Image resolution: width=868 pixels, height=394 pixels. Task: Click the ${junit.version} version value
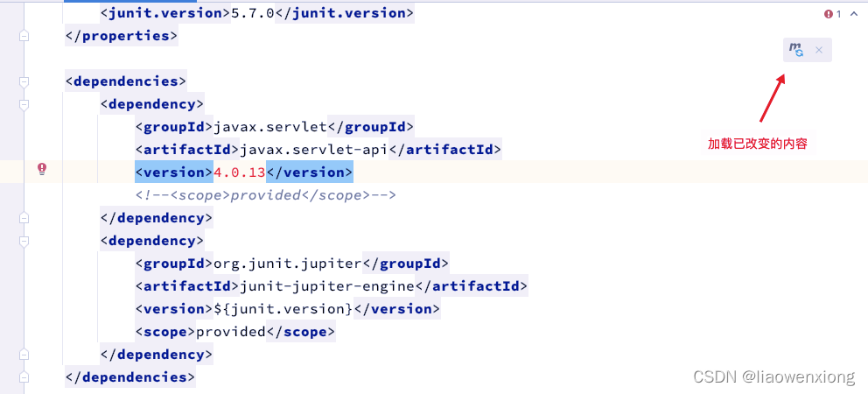pos(283,309)
